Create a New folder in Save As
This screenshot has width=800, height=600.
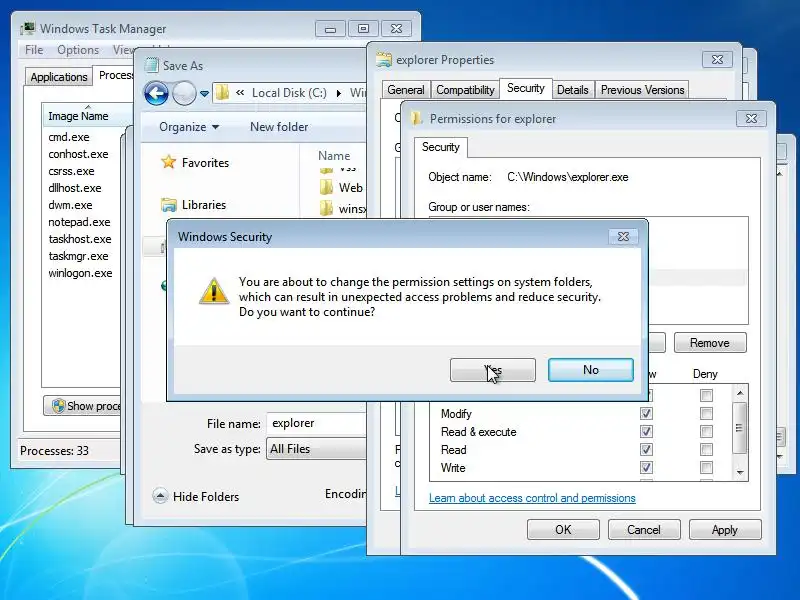(x=279, y=127)
